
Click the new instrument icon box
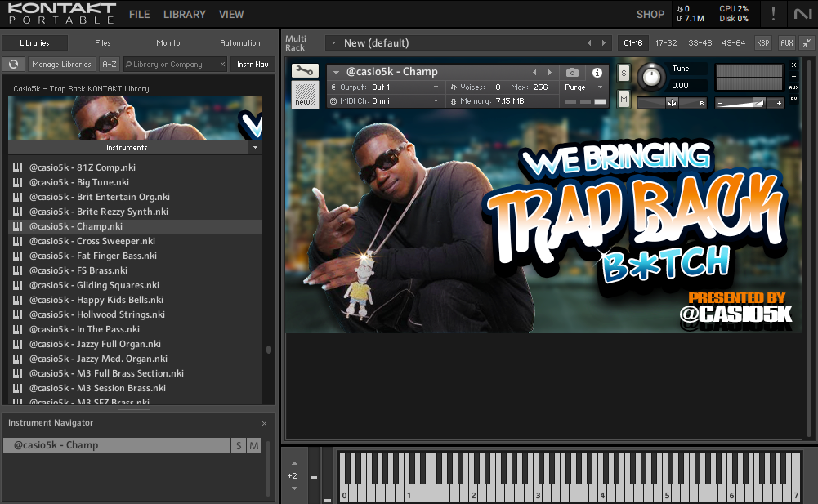305,95
